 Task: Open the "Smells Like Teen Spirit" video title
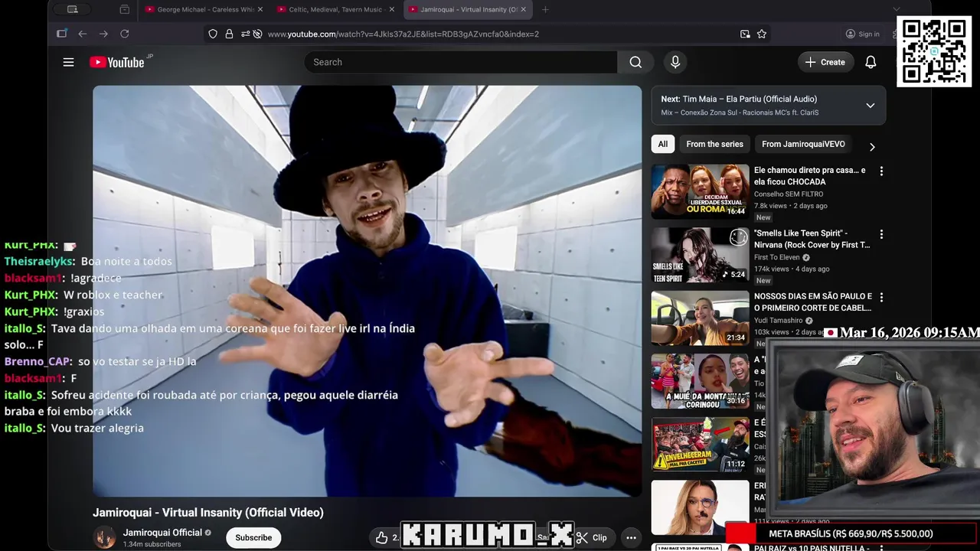coord(812,239)
